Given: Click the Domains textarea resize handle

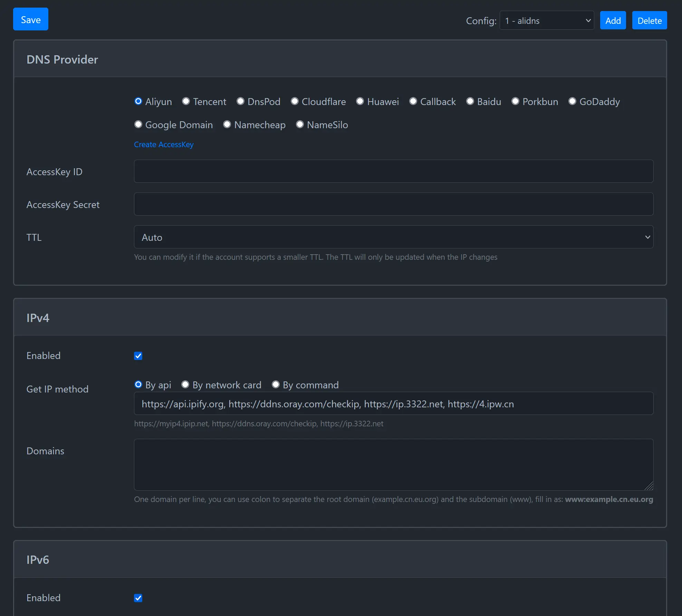Looking at the screenshot, I should (x=649, y=486).
